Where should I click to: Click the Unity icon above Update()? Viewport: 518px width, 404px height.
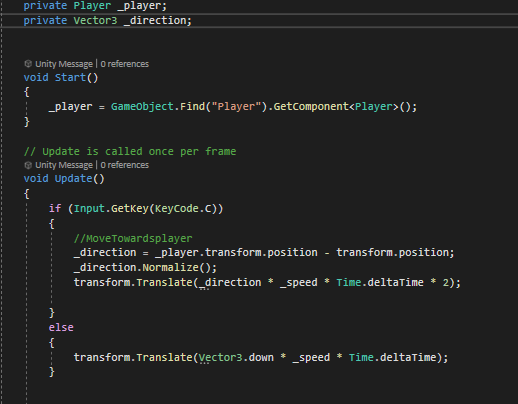[x=28, y=165]
